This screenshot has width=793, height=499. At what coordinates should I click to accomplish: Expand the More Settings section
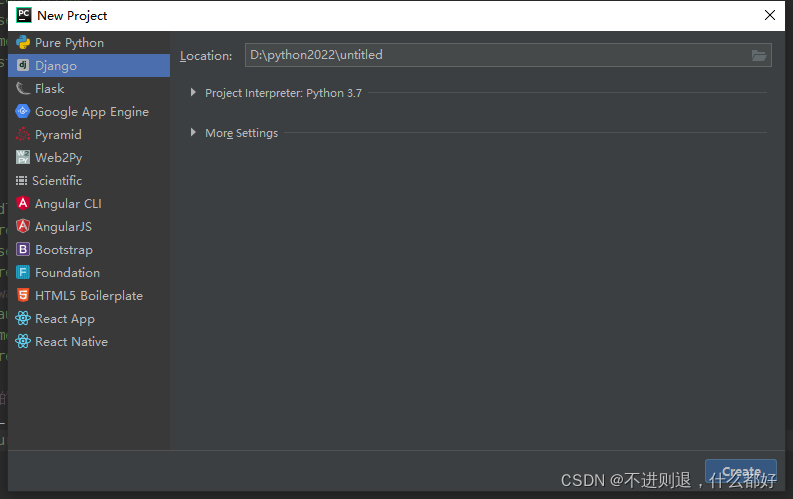pyautogui.click(x=193, y=133)
